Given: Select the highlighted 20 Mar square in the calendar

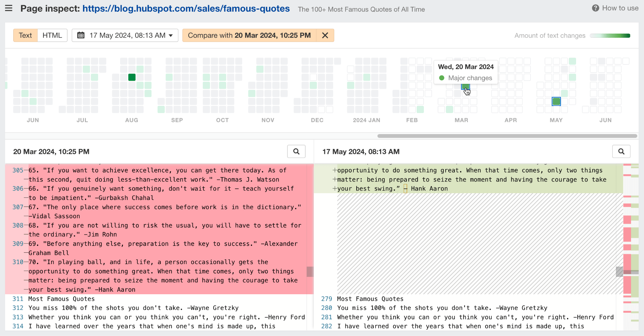Looking at the screenshot, I should [465, 87].
